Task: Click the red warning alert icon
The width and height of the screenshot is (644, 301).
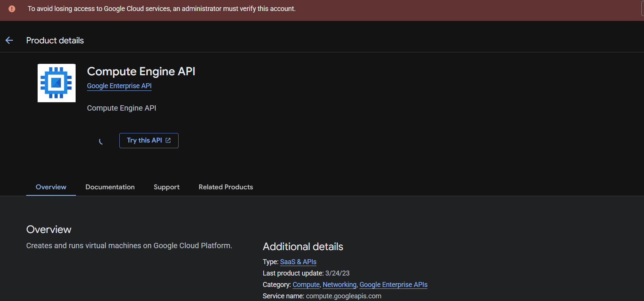Action: 12,9
